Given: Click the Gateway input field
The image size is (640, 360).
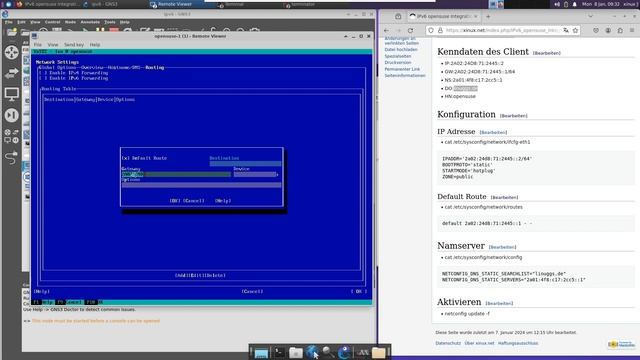Looking at the screenshot, I should click(x=176, y=174).
